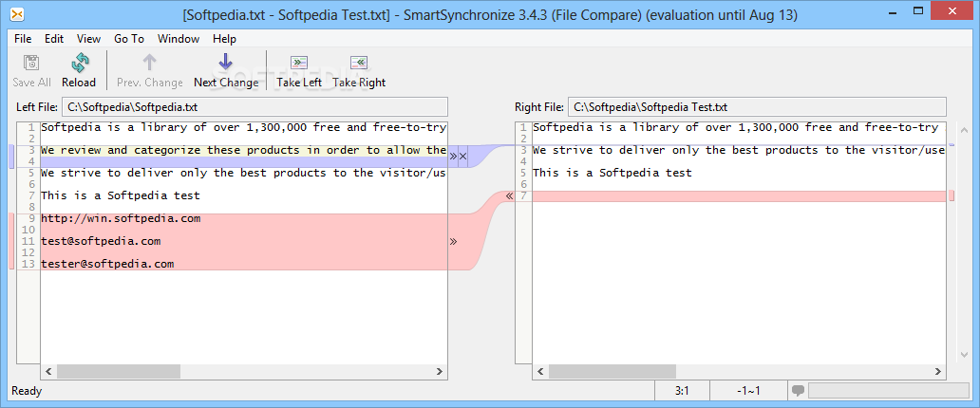Screen dimensions: 980x408
Task: Open the Go To menu
Action: pos(129,39)
